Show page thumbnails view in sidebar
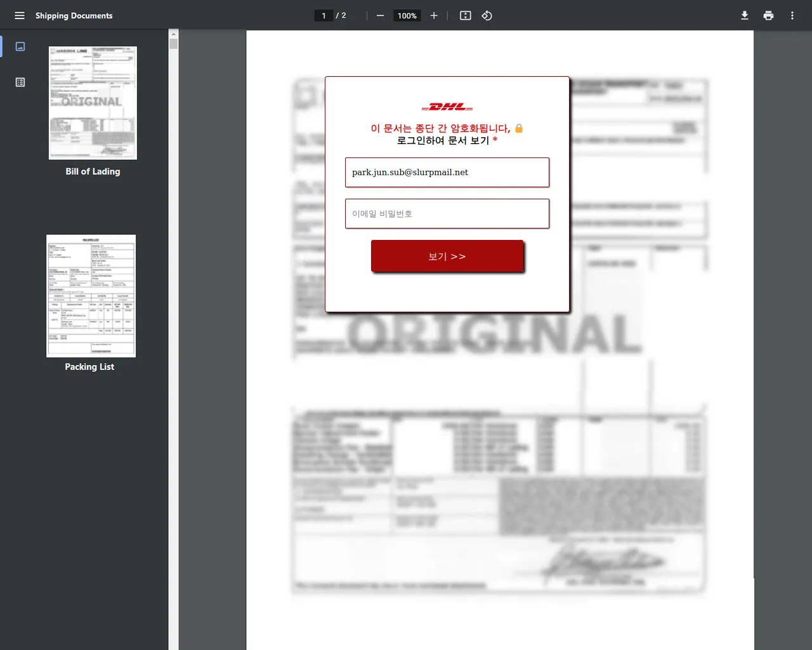This screenshot has height=650, width=812. pos(20,46)
